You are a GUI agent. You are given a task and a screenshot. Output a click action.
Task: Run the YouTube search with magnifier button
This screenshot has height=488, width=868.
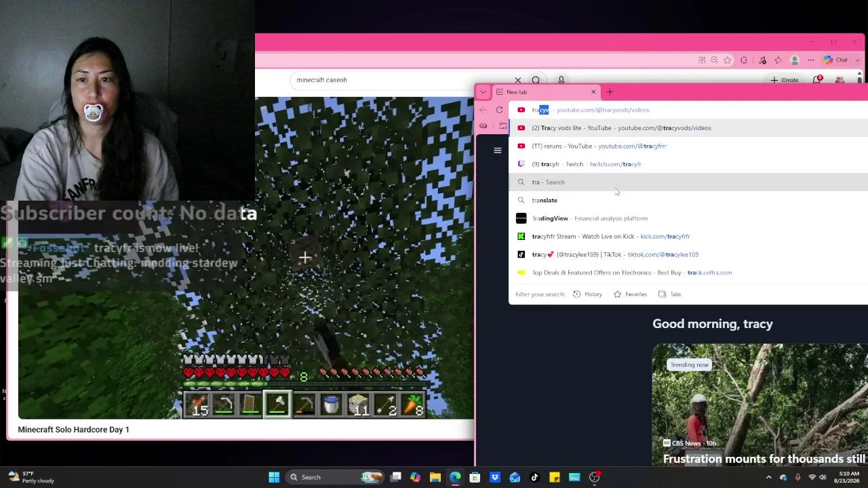point(536,81)
